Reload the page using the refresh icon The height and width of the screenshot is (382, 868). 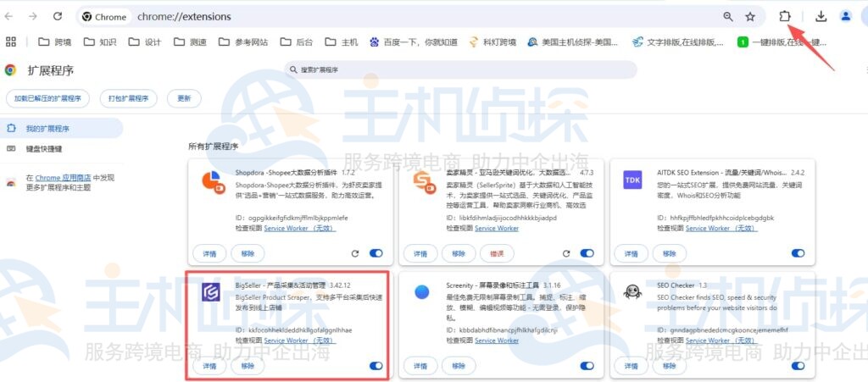tap(58, 16)
